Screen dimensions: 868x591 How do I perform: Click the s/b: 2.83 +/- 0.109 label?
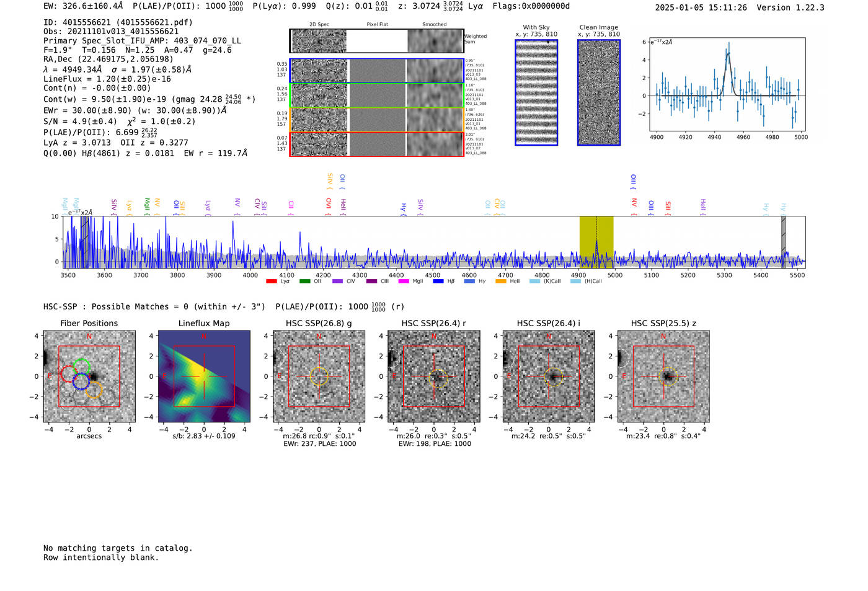point(204,436)
